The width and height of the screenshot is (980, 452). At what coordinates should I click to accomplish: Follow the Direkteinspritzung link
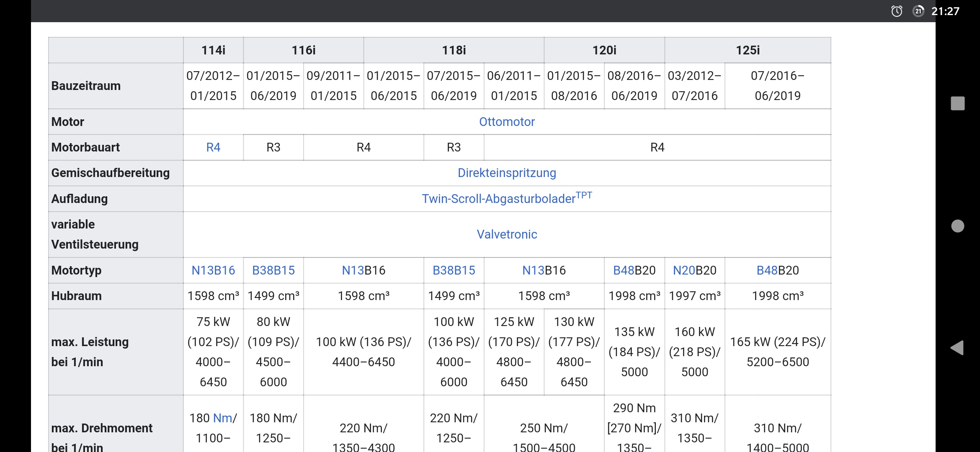click(507, 172)
